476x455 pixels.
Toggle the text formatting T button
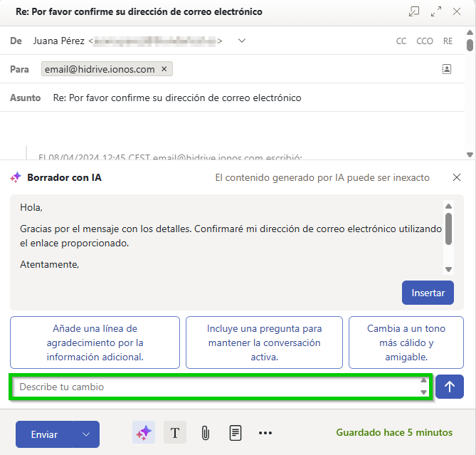175,432
